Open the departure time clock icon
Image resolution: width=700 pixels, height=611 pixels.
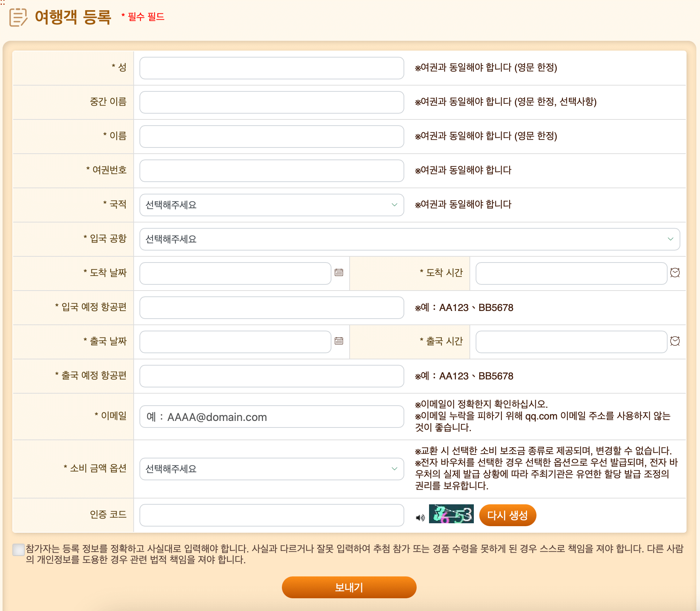(x=675, y=341)
